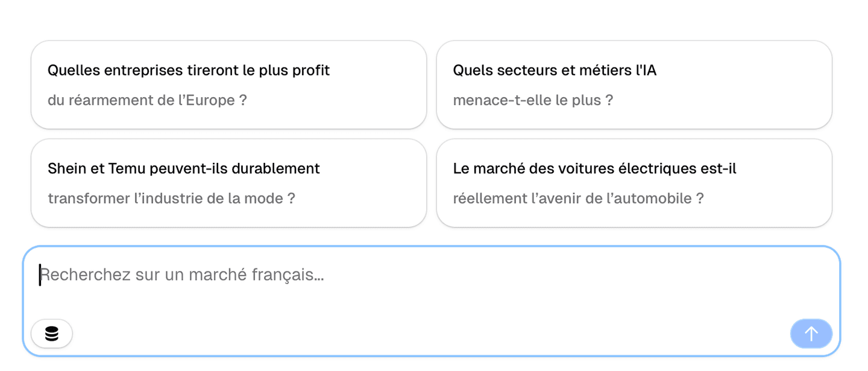
Task: Click the "menace-t-elle le plus ?" subtitle
Action: pos(533,100)
